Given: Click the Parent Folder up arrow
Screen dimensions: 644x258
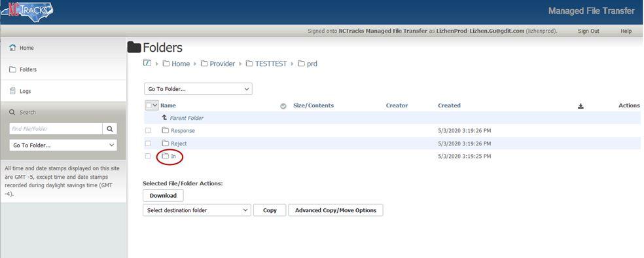Looking at the screenshot, I should 164,117.
